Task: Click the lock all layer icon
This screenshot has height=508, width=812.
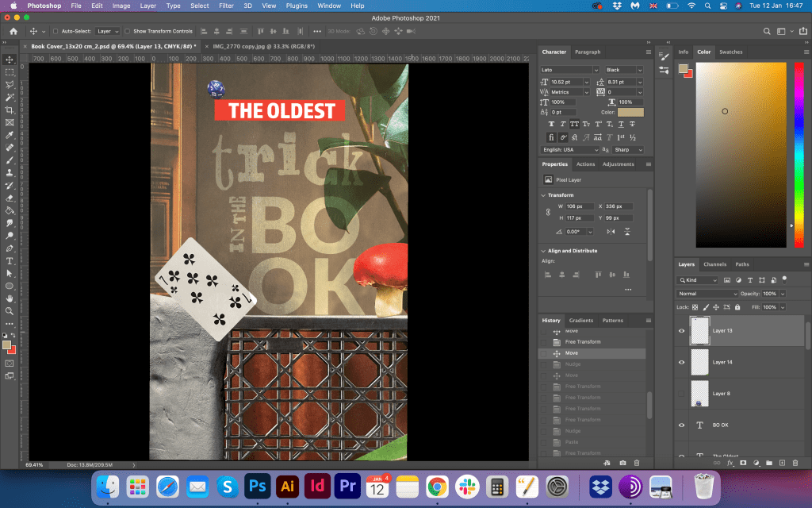Action: pos(737,306)
